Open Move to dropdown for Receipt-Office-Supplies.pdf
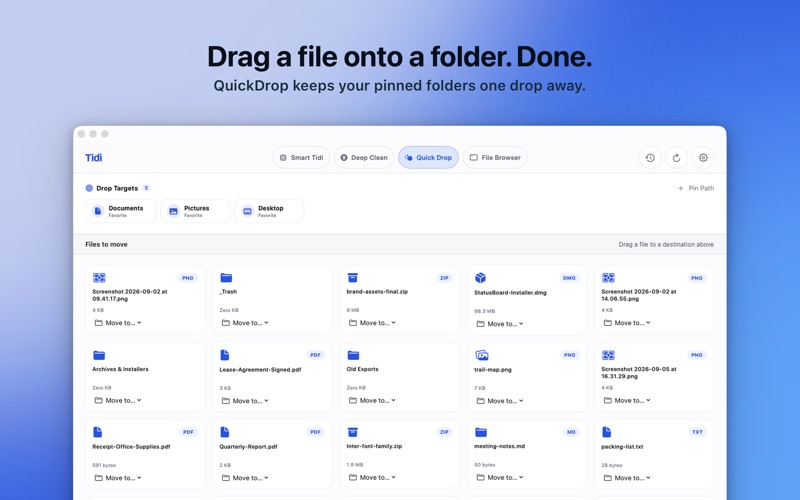Image resolution: width=800 pixels, height=500 pixels. 118,478
